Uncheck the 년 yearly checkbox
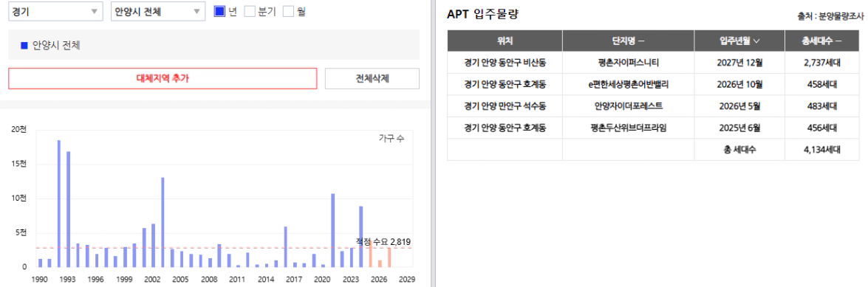This screenshot has height=287, width=868. [x=219, y=11]
